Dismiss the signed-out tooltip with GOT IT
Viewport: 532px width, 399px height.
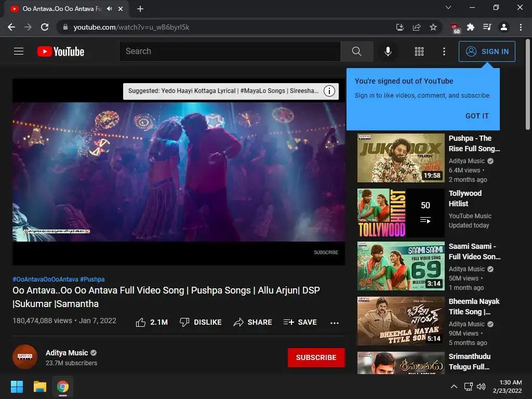point(477,116)
